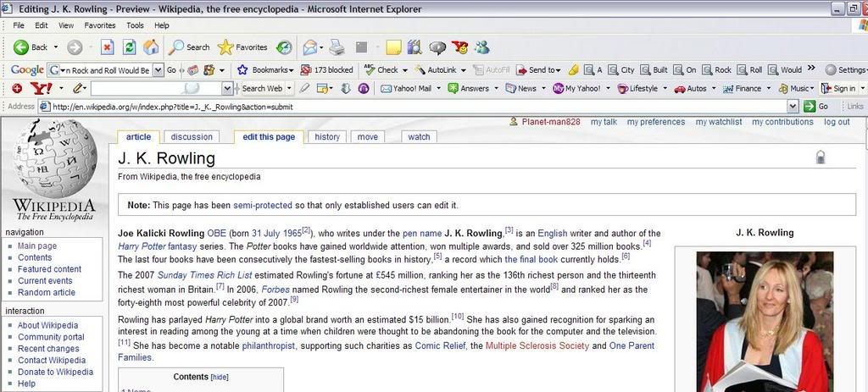Screen dimensions: 868x392
Task: Open the Yahoo Autos car button
Action: [690, 88]
